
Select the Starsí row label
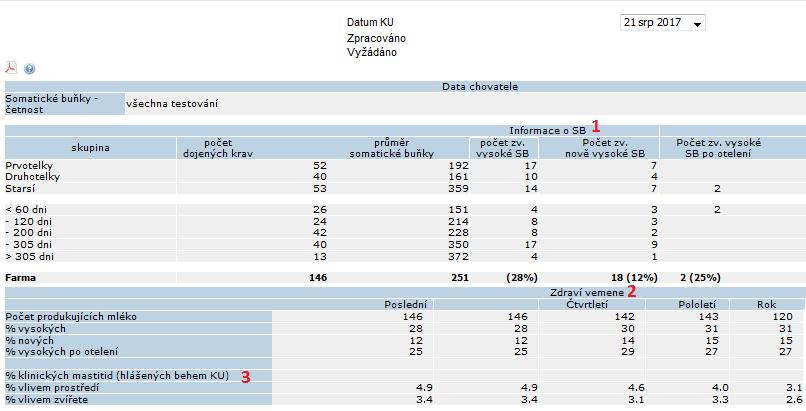click(x=20, y=189)
